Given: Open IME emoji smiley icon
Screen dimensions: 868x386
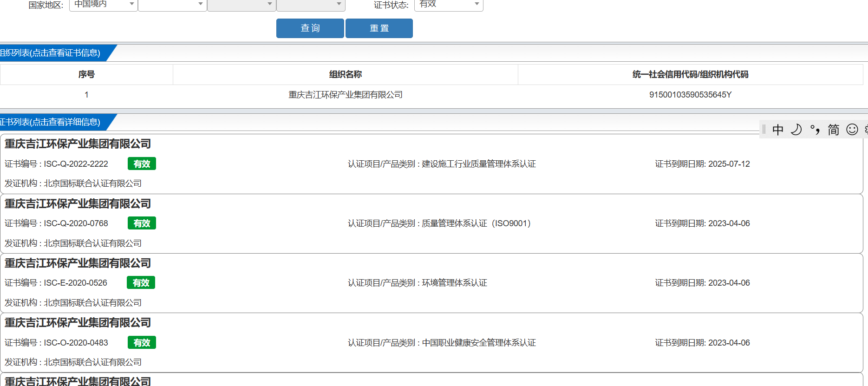Looking at the screenshot, I should [x=852, y=130].
